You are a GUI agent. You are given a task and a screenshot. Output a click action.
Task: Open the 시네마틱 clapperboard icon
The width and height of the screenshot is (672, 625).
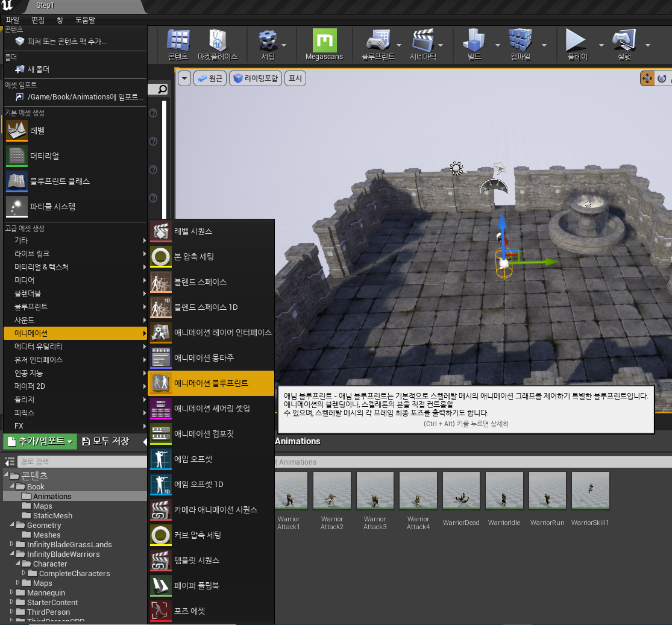(x=422, y=45)
